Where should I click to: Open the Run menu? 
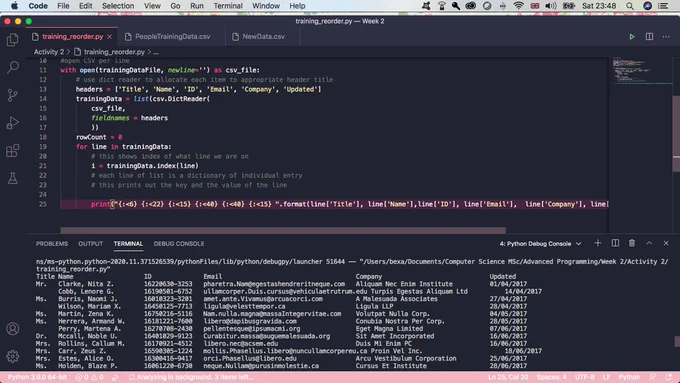coord(197,6)
